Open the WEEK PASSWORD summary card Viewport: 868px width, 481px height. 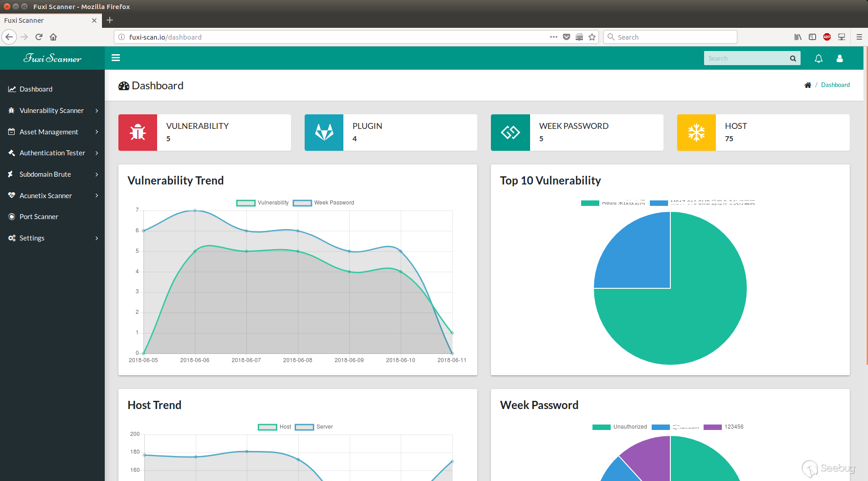577,133
